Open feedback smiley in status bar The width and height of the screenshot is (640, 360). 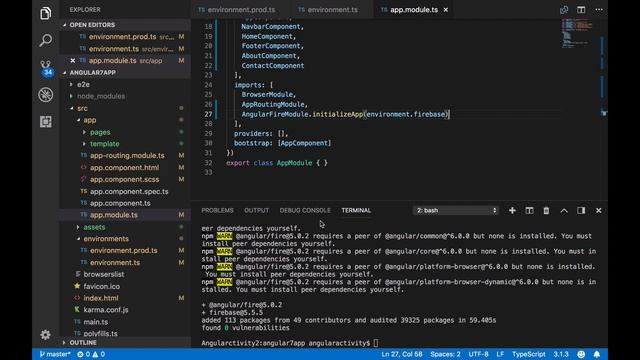click(581, 354)
